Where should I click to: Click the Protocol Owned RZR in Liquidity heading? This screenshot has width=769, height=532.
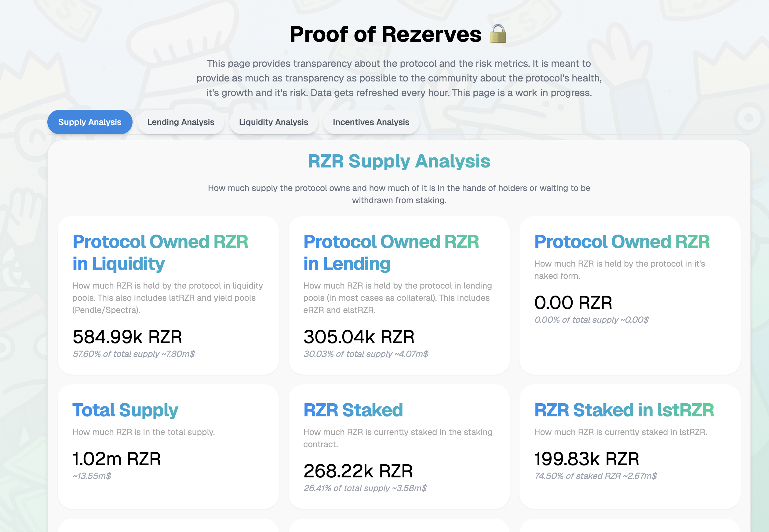point(160,252)
